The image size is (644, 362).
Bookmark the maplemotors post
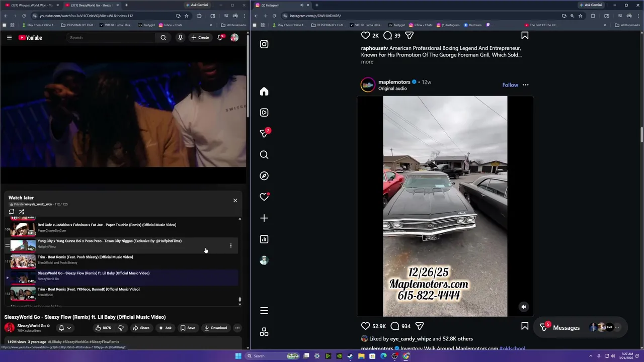525,326
